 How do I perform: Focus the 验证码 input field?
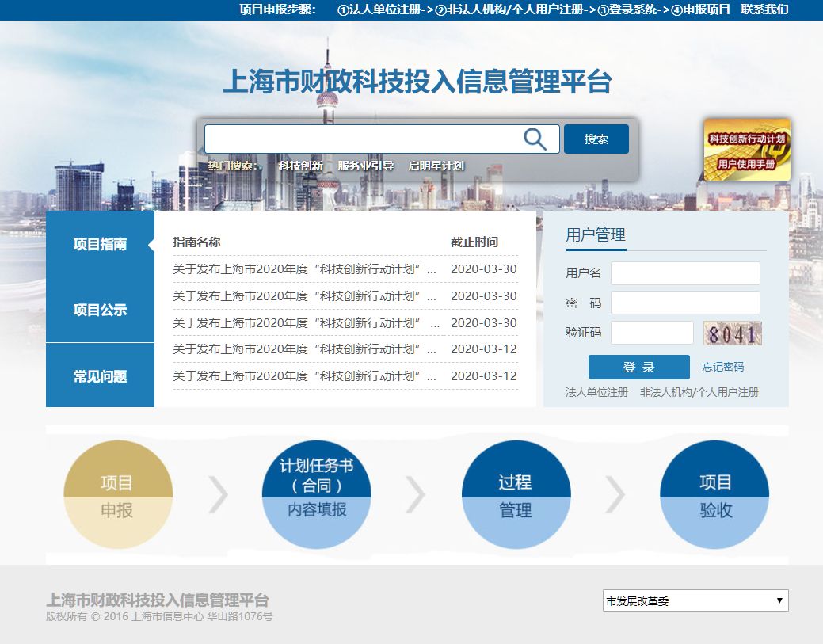652,333
